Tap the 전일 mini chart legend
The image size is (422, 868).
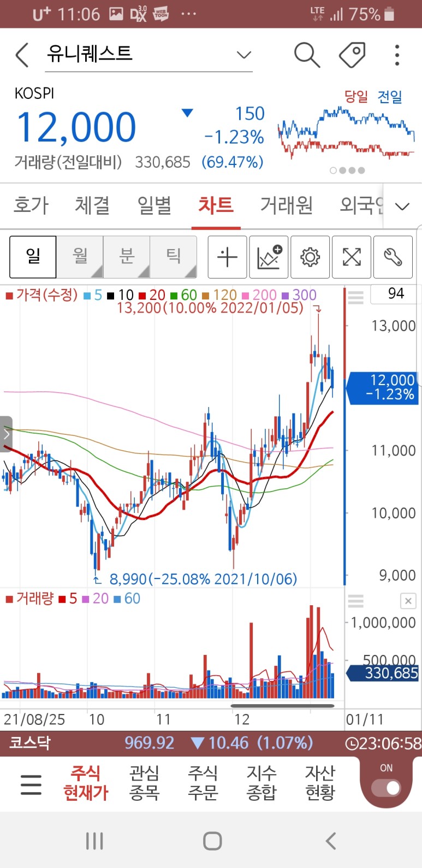pos(390,97)
